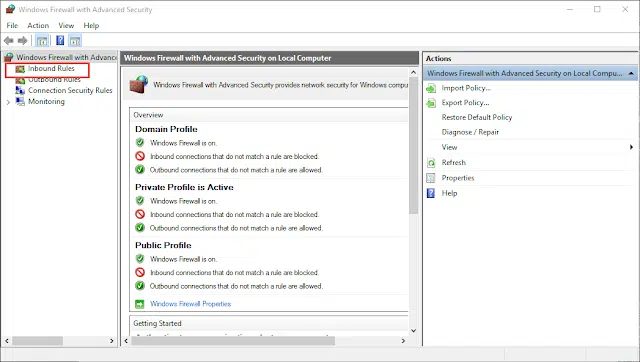
Task: Collapse the Actions section header arrow
Action: pyautogui.click(x=631, y=73)
